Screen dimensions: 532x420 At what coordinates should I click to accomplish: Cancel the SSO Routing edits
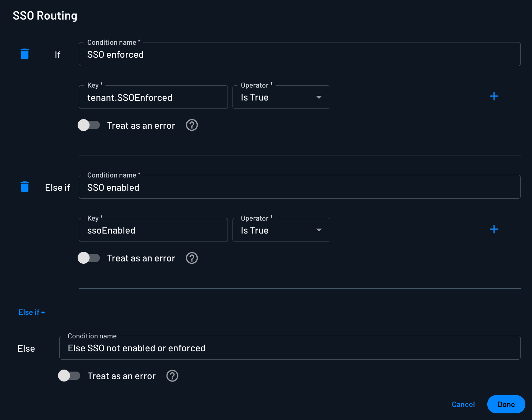pyautogui.click(x=463, y=404)
